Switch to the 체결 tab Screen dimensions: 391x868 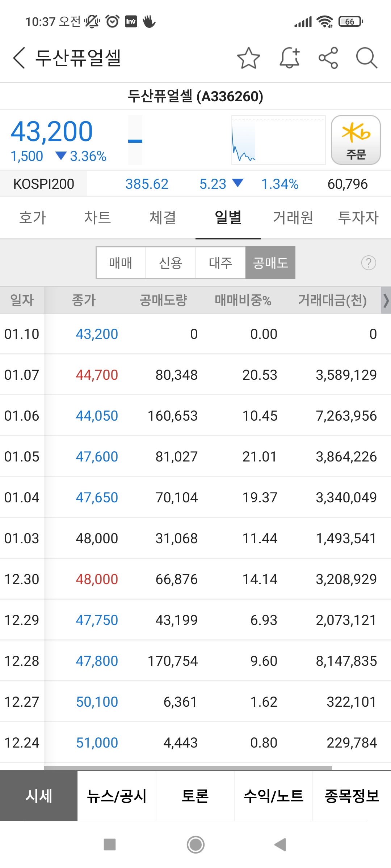163,218
